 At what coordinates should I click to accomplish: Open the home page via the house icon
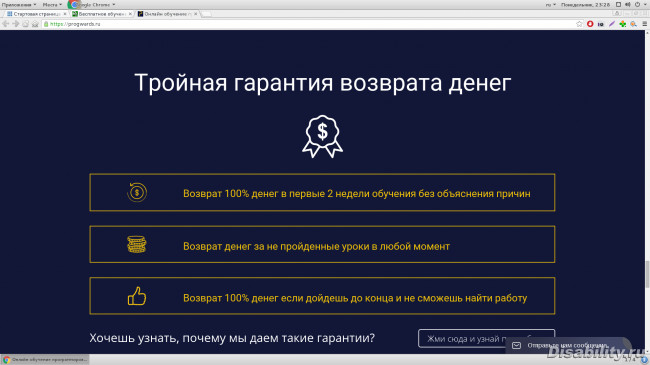tap(35, 24)
